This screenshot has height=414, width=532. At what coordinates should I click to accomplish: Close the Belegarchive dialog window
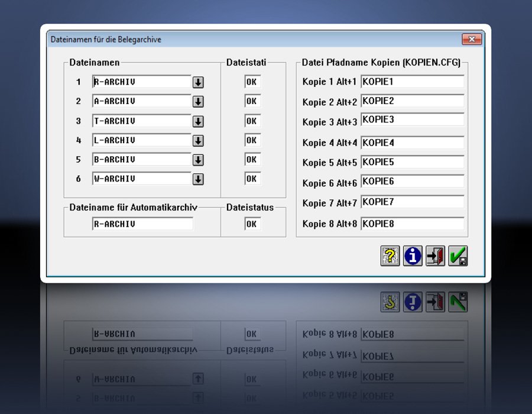coord(472,40)
